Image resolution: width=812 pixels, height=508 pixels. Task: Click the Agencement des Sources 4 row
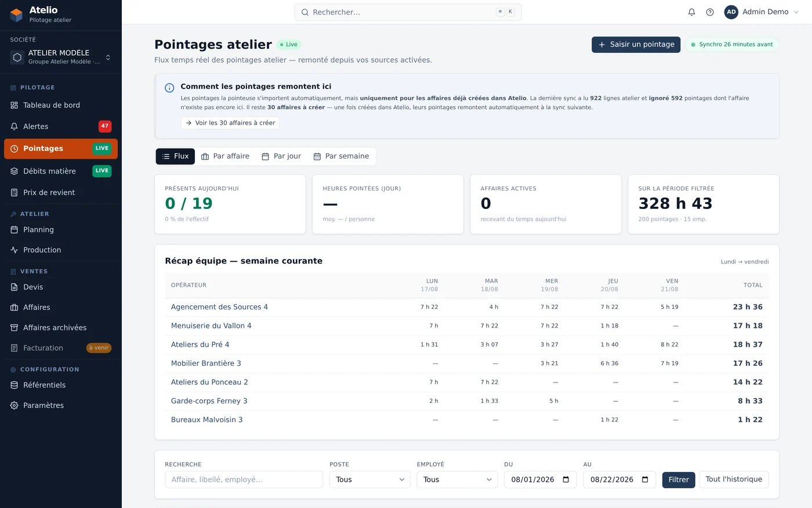[x=467, y=307]
